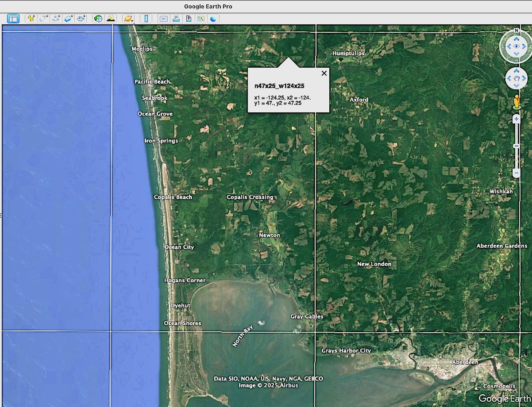Toggle the sidebar panel visibility
The image size is (532, 407).
point(13,19)
